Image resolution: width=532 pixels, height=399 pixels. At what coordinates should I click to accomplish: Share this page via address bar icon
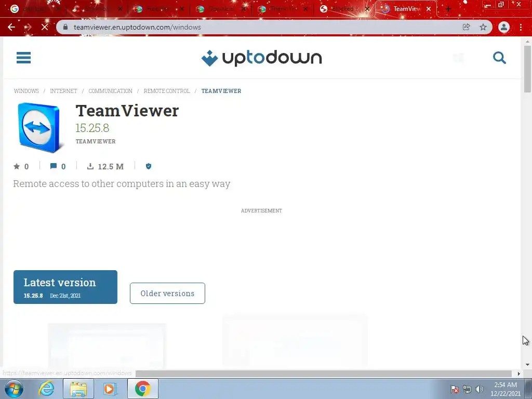[x=467, y=27]
